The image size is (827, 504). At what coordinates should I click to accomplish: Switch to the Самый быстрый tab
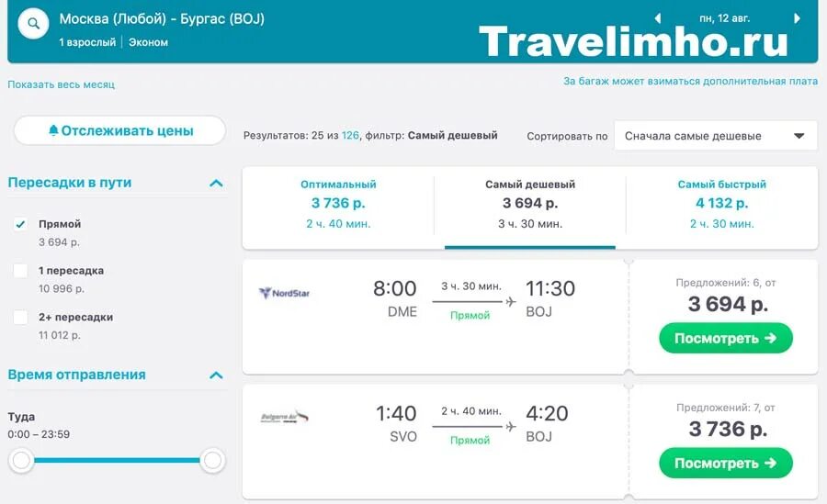[722, 204]
